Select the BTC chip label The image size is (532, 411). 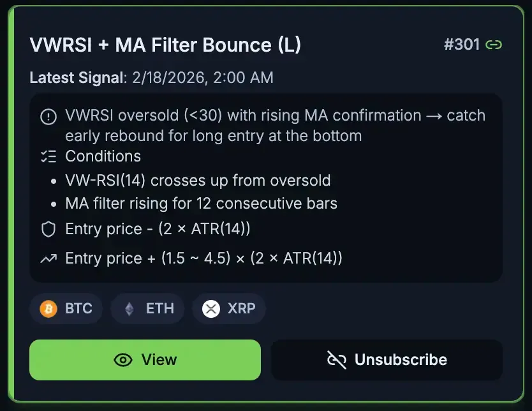pyautogui.click(x=78, y=309)
